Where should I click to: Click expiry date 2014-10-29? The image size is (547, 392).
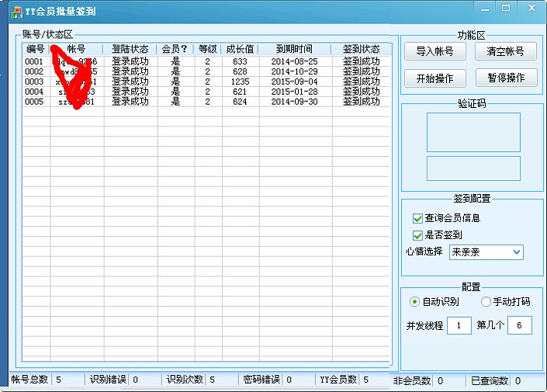click(x=294, y=72)
